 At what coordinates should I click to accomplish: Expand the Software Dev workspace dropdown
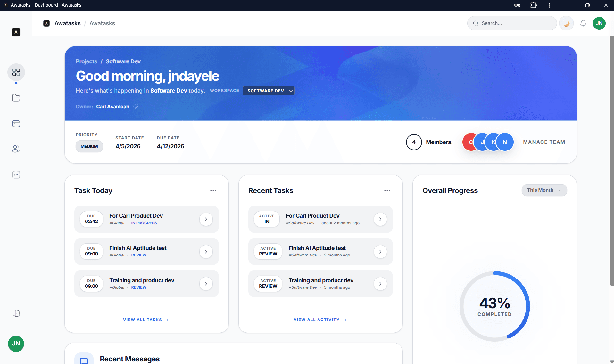click(x=269, y=91)
